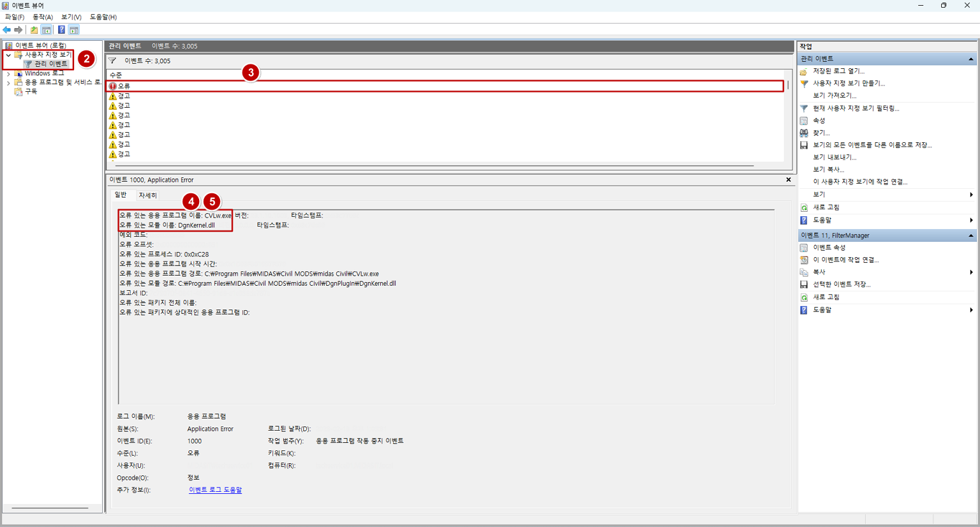Click the find binoculars icon in actions
This screenshot has height=527, width=980.
[x=804, y=133]
